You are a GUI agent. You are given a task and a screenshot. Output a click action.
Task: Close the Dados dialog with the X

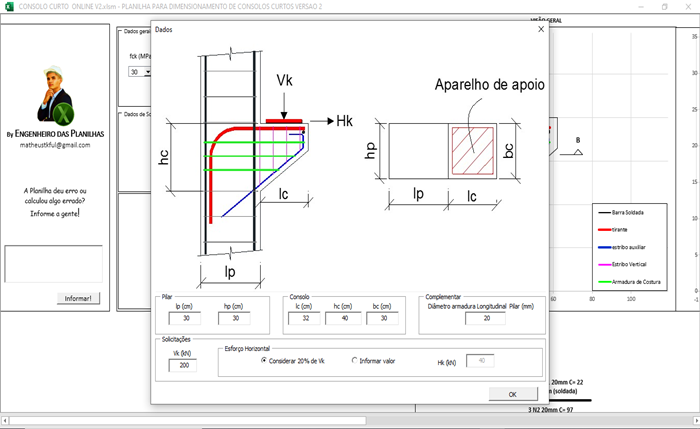click(541, 30)
